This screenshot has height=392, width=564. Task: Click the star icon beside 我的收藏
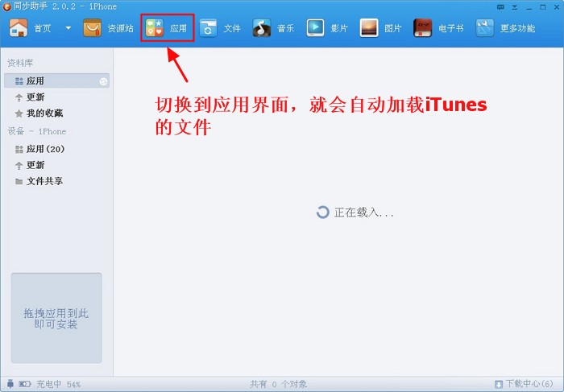[19, 113]
